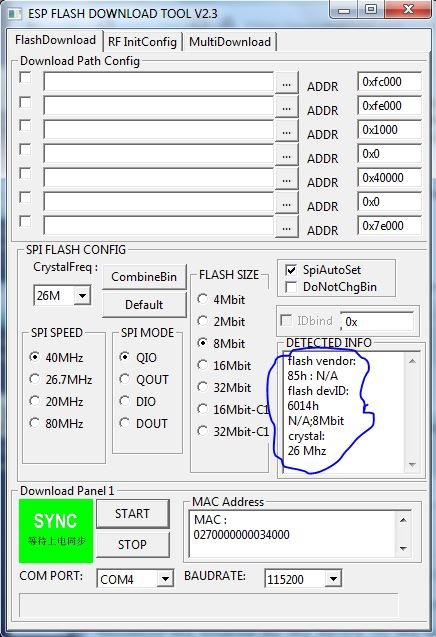The width and height of the screenshot is (436, 637).
Task: Select QIO SPI mode
Action: pos(138,357)
